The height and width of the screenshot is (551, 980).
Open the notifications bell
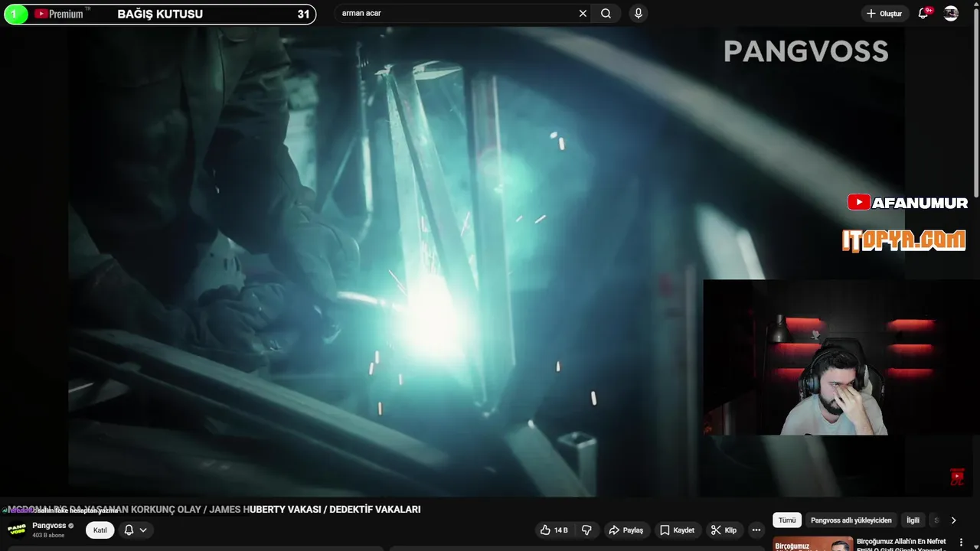[923, 14]
